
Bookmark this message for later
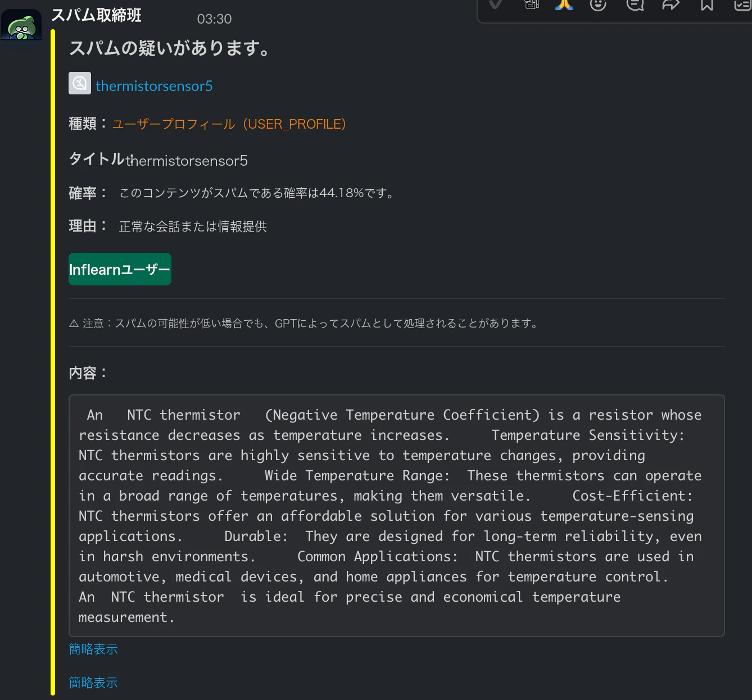point(707,4)
